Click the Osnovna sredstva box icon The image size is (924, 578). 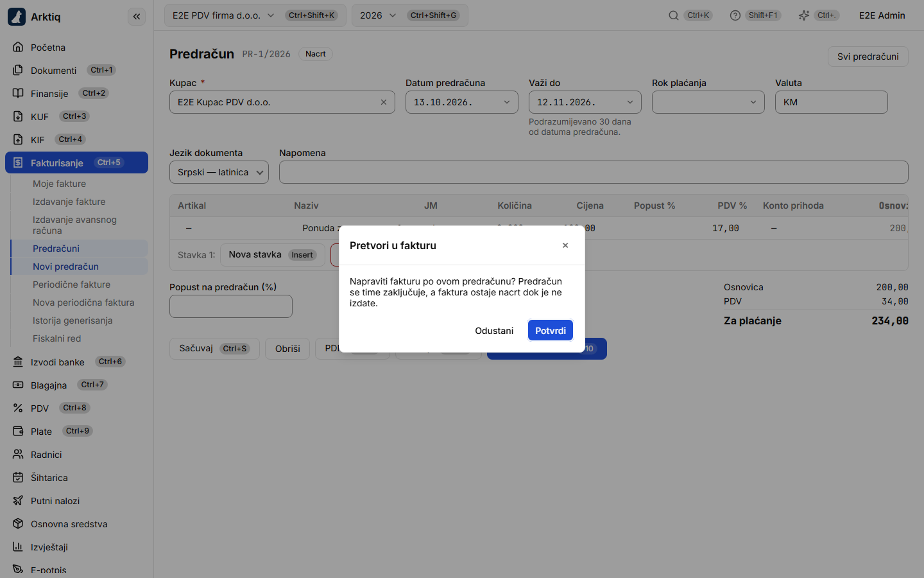18,523
